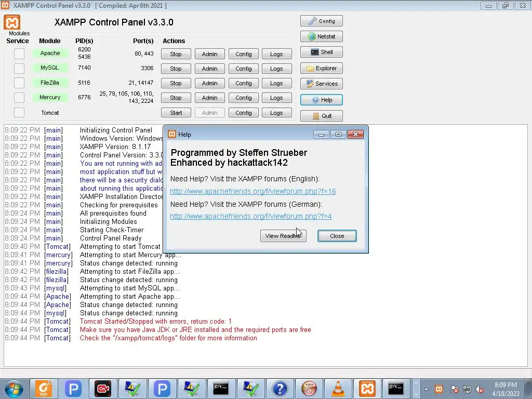Close the Help dialog with Close button
The width and height of the screenshot is (532, 399).
(337, 236)
